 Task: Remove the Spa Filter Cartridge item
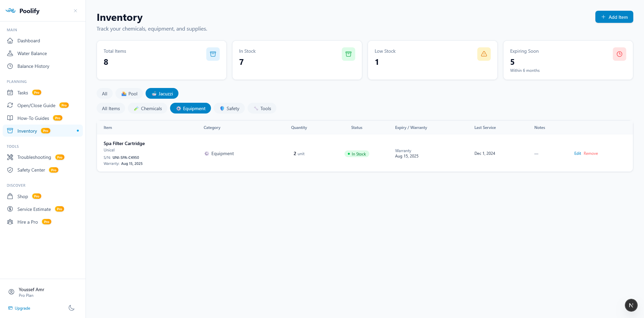click(591, 153)
